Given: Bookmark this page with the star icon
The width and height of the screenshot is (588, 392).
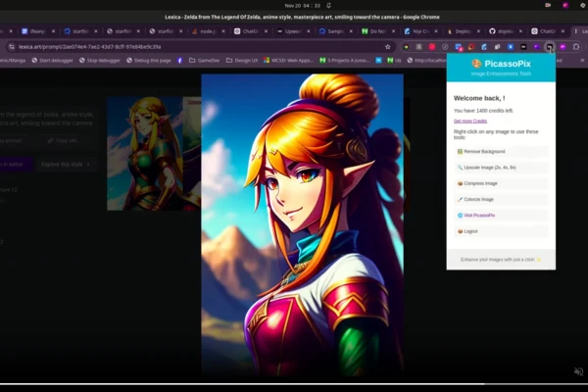Looking at the screenshot, I should click(388, 47).
